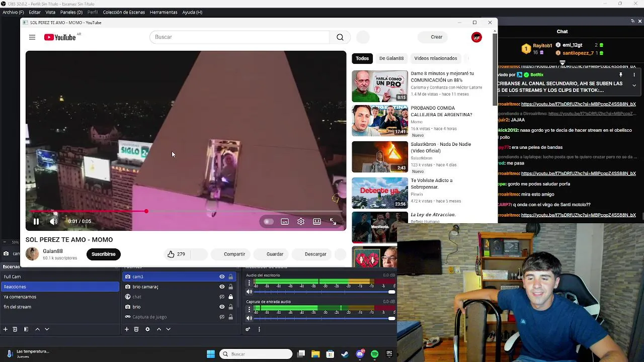
Task: Toggle visibility eye of cam3 source
Action: tap(222, 277)
